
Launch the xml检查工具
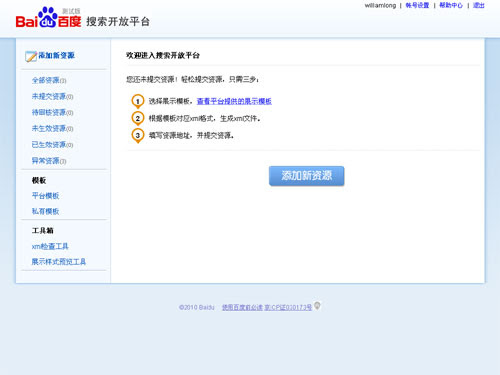pyautogui.click(x=50, y=246)
